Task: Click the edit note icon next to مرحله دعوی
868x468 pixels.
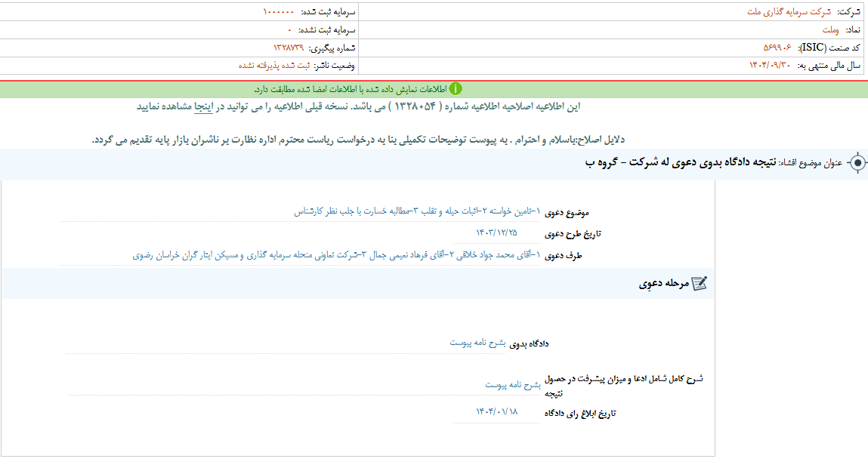Action: tap(700, 284)
